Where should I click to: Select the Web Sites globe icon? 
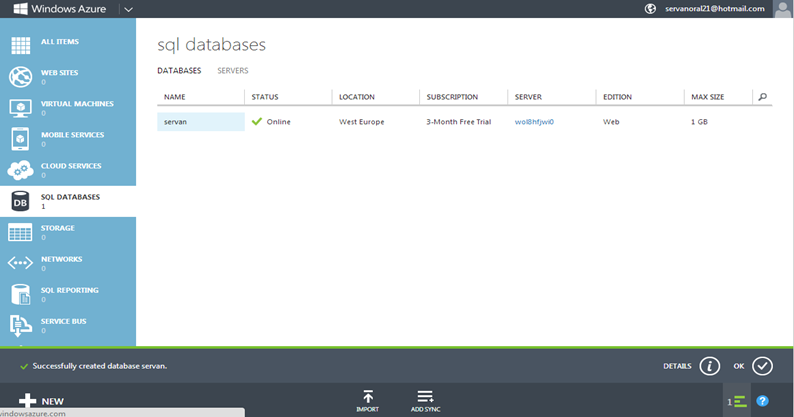[x=20, y=77]
